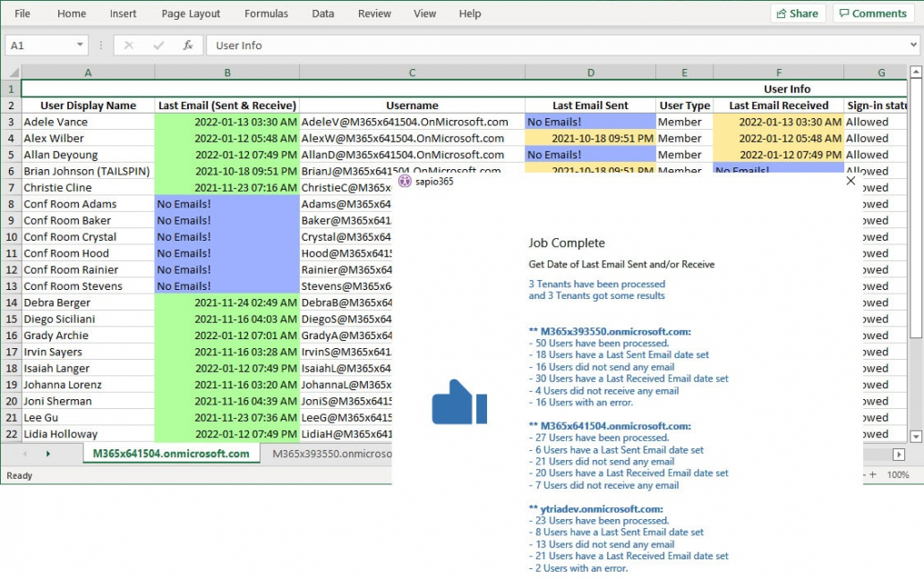Image resolution: width=924 pixels, height=579 pixels.
Task: Expand the formula bar with chevron
Action: point(912,45)
